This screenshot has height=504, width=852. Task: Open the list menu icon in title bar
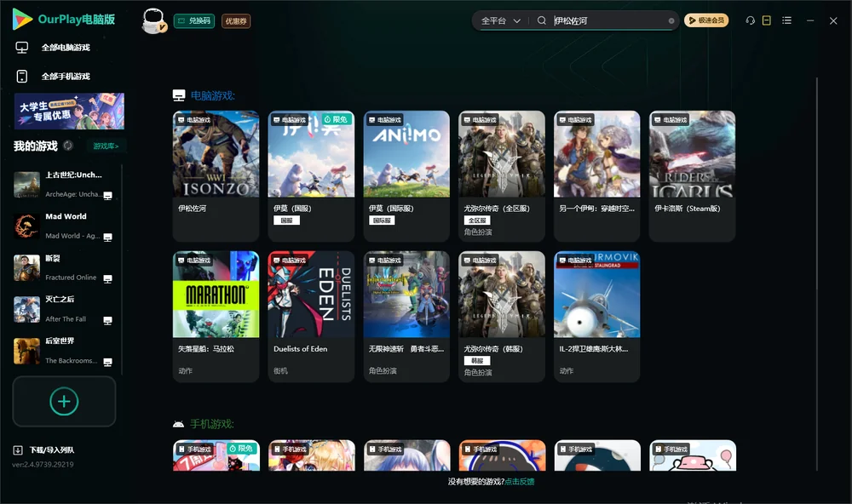[x=786, y=20]
